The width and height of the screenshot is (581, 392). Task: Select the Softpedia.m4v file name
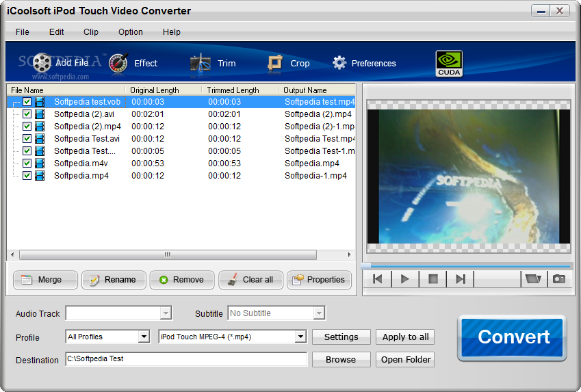coord(81,164)
